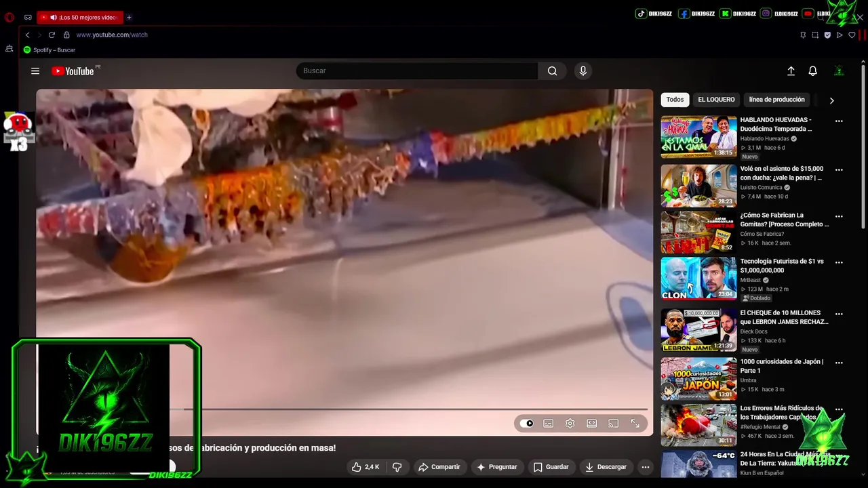Open the Create upload icon

[x=791, y=71]
